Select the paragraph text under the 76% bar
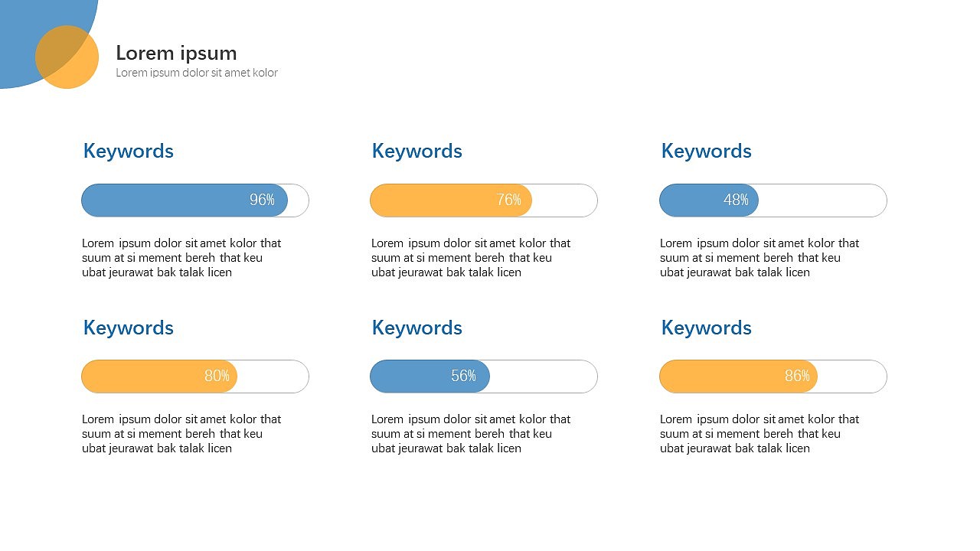980x551 pixels. tap(471, 258)
